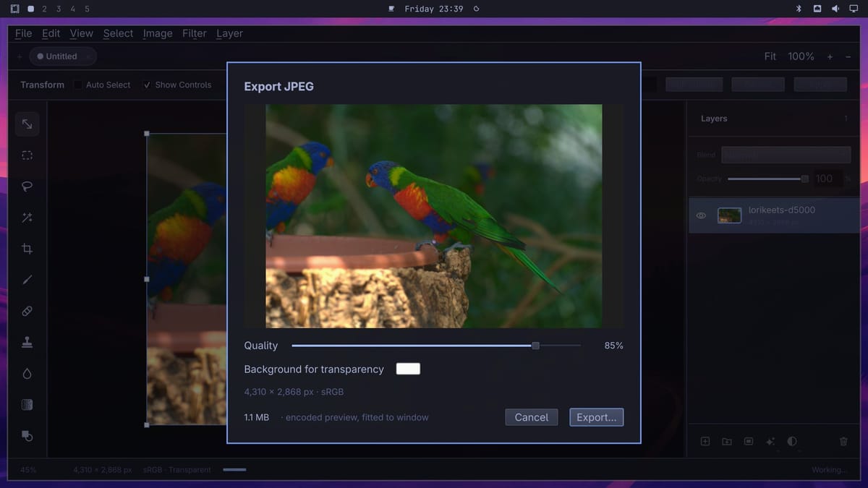The image size is (868, 488).
Task: Select the Healing bandage tool
Action: click(x=27, y=311)
